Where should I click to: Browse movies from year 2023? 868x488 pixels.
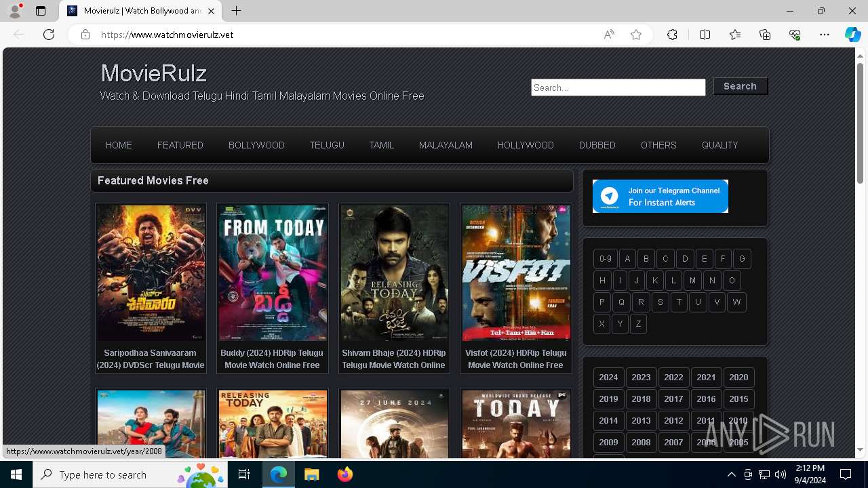pyautogui.click(x=641, y=378)
